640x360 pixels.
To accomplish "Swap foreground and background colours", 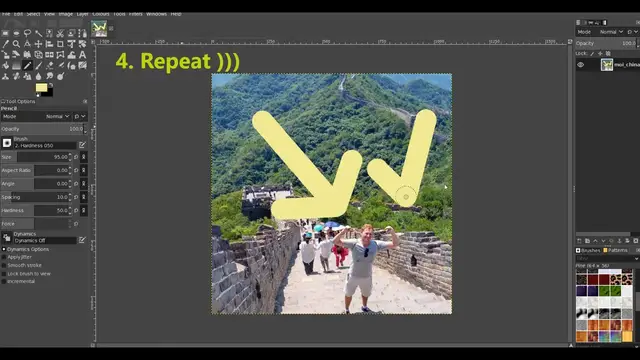I will pyautogui.click(x=51, y=85).
